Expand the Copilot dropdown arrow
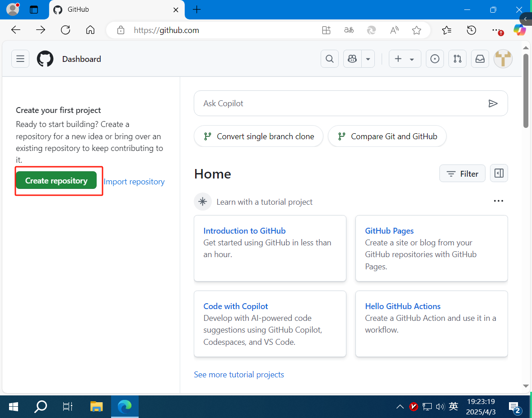This screenshot has height=418, width=532. click(x=368, y=59)
